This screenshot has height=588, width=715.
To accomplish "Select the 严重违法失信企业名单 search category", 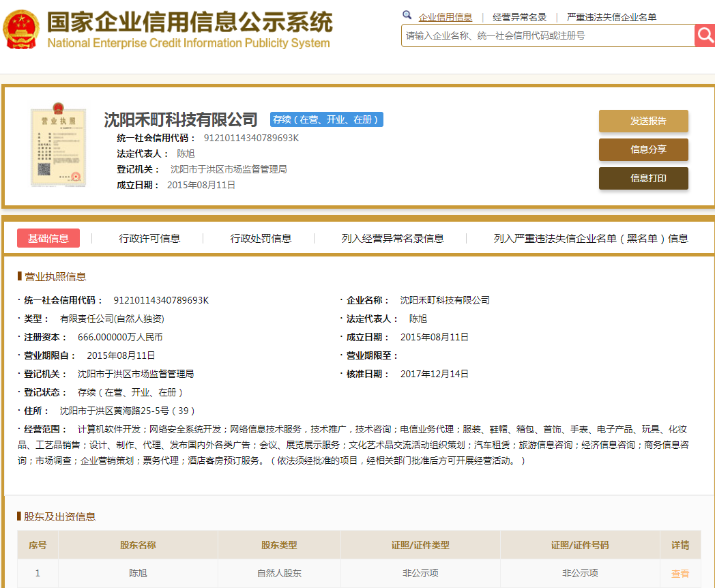I will 611,17.
